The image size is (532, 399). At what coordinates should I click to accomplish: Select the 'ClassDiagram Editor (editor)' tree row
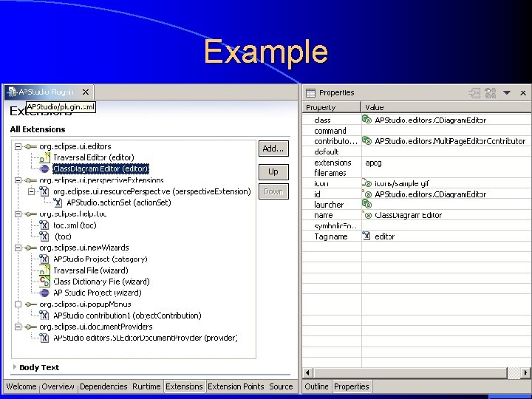[x=100, y=168]
